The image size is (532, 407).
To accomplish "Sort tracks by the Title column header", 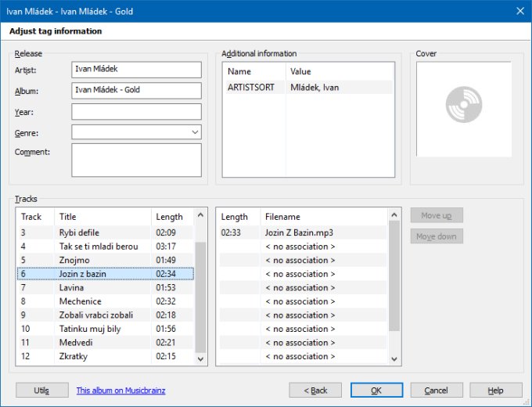I will (x=102, y=217).
